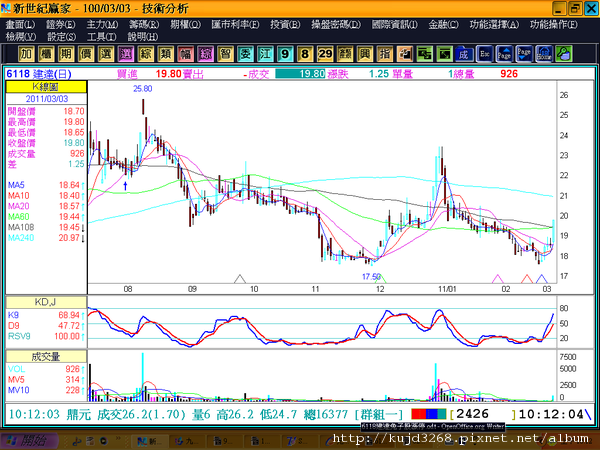
Task: Click the purple 選 toolbar icon
Action: pyautogui.click(x=126, y=54)
